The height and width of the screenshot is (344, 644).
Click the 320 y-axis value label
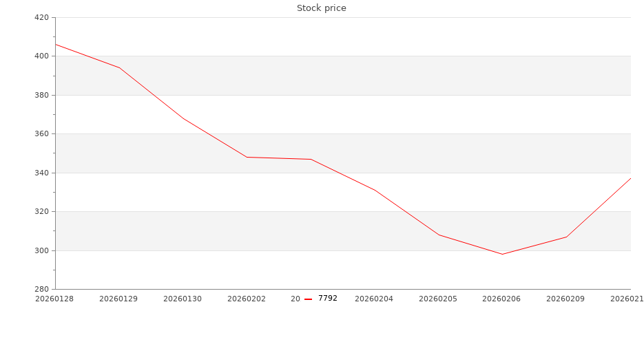41,212
